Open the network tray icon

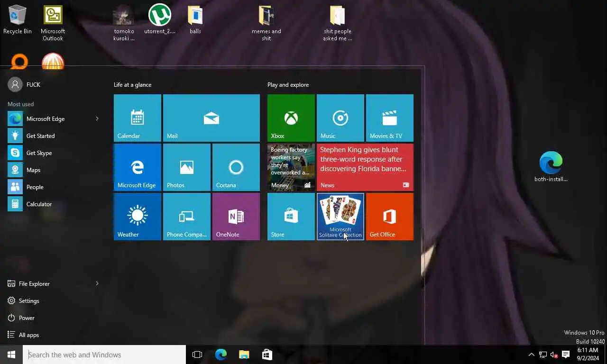click(543, 355)
